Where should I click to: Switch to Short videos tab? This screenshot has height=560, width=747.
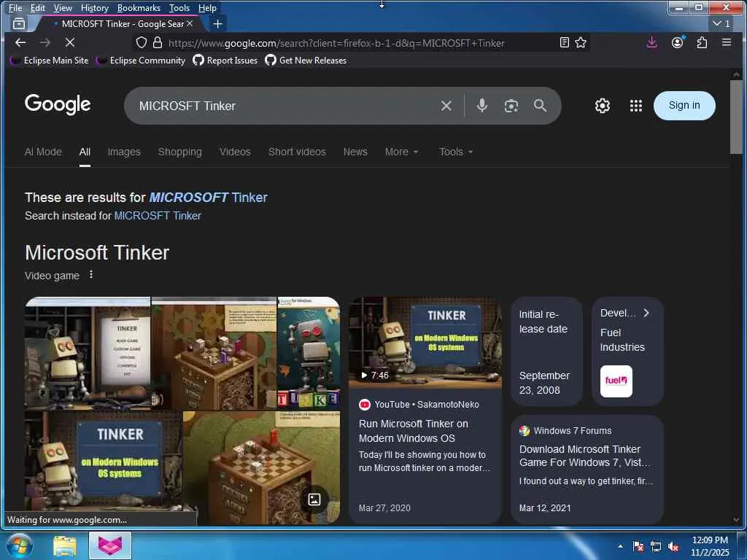coord(297,152)
